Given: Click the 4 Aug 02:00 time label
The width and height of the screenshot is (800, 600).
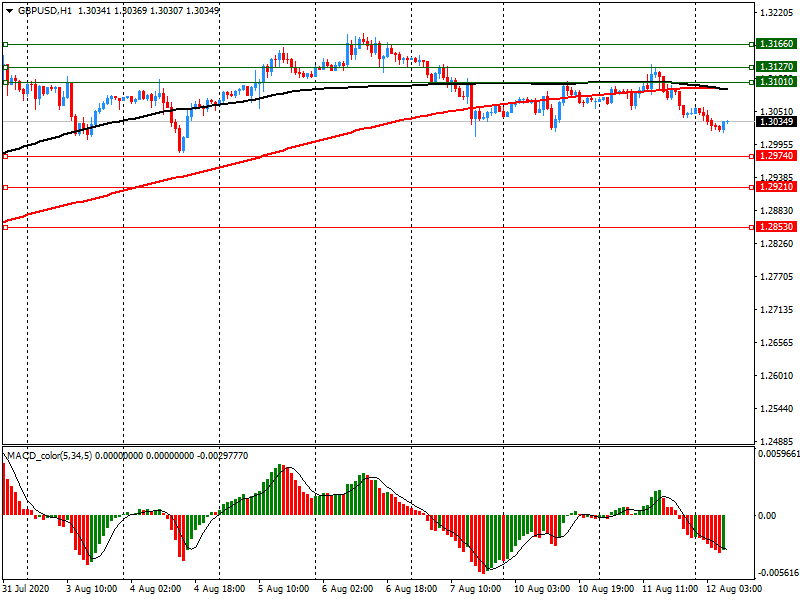Looking at the screenshot, I should click(x=156, y=589).
